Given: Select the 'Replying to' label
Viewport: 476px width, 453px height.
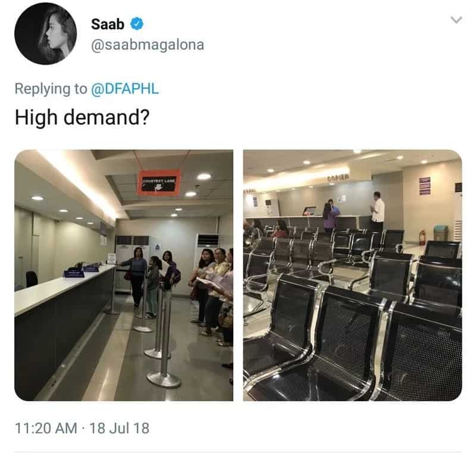Looking at the screenshot, I should pos(51,89).
